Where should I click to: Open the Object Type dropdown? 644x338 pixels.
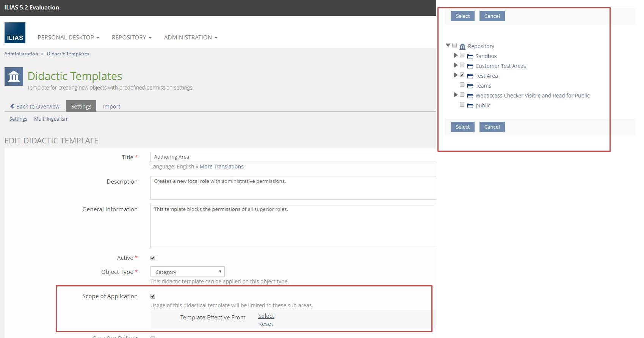187,272
